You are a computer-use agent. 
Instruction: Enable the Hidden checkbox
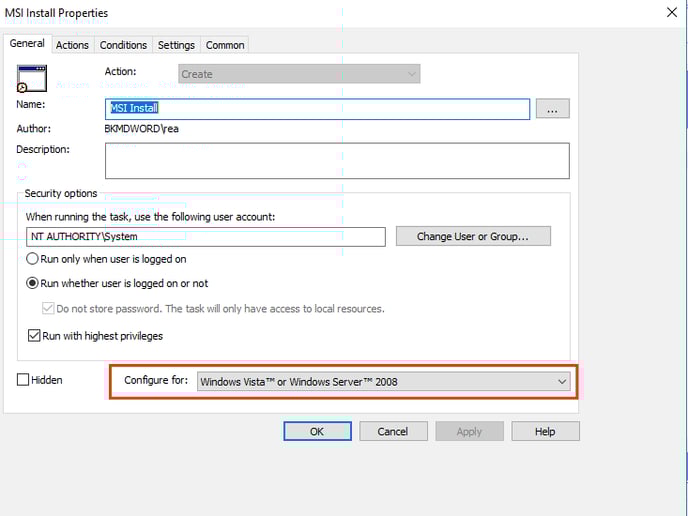coord(23,380)
